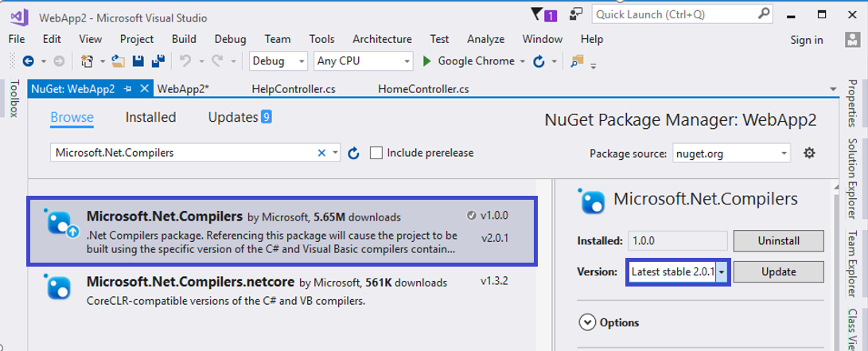Open the toolbar overflow options arrow
Image resolution: width=868 pixels, height=351 pixels.
tap(593, 66)
